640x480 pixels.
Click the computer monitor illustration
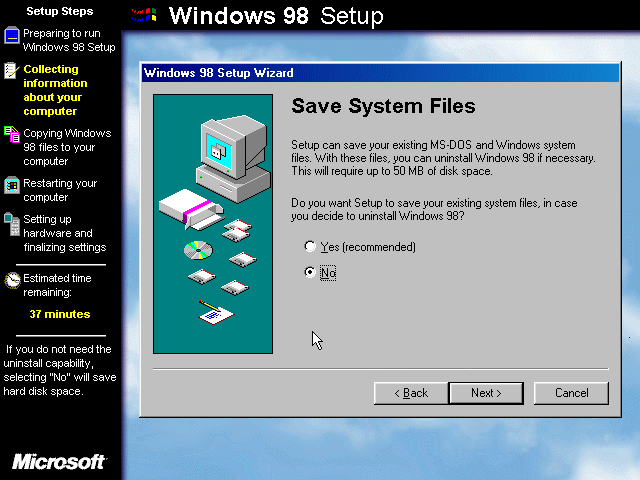pyautogui.click(x=235, y=158)
